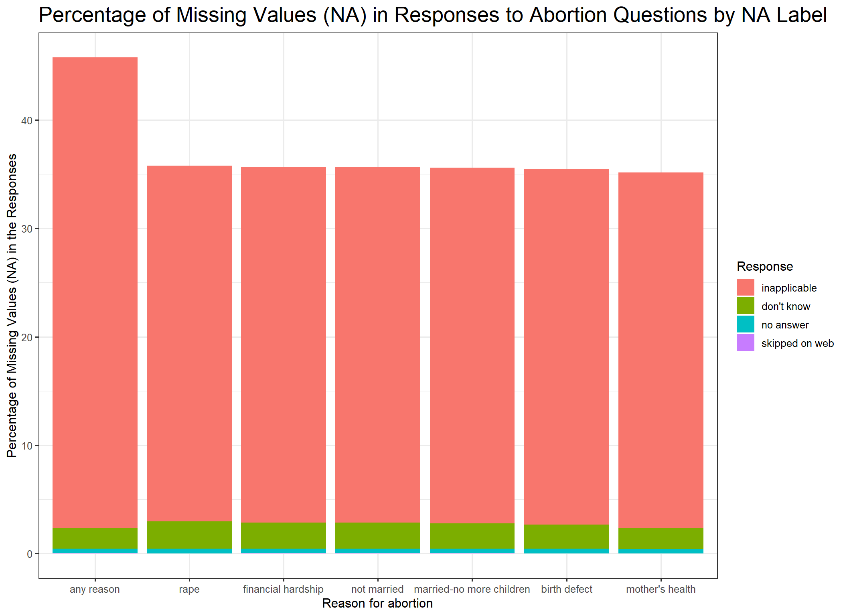Click the red financial hardship bar segment
This screenshot has width=847, height=616.
(284, 345)
